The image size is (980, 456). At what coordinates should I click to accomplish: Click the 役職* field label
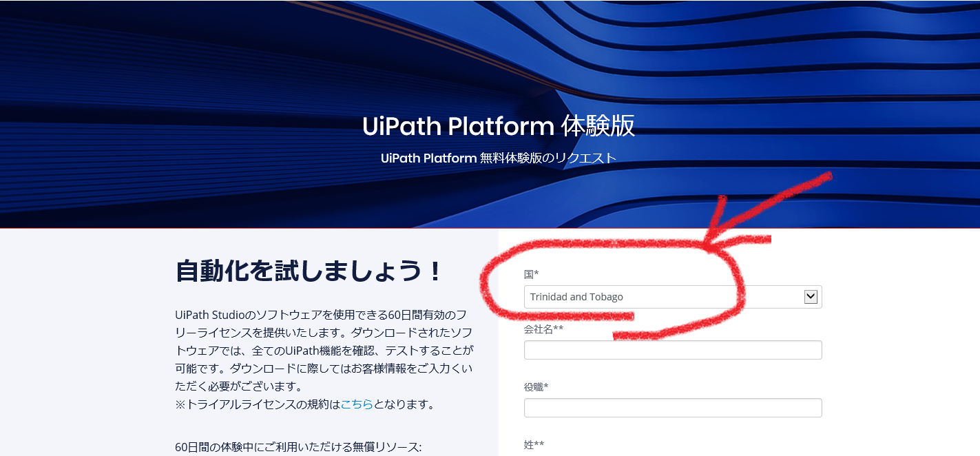[536, 387]
